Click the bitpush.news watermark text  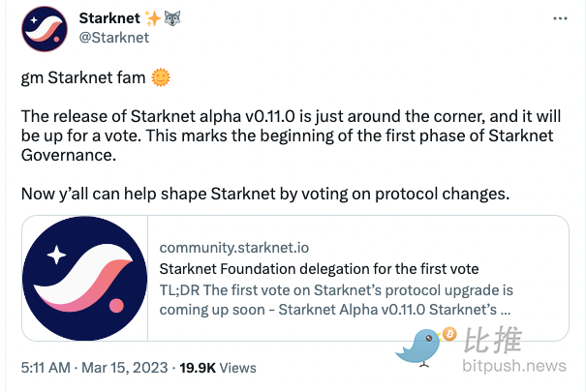click(514, 366)
